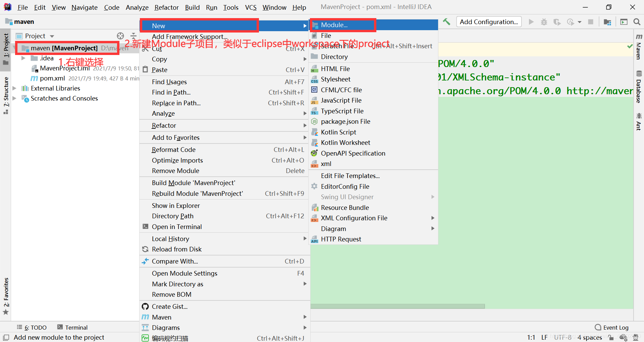
Task: Click the collapse all icon in Project panel
Action: (x=133, y=36)
